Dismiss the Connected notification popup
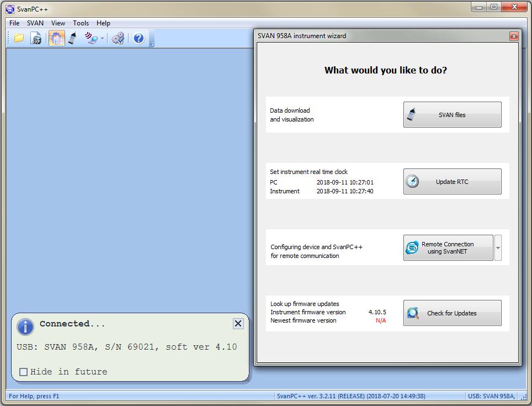Viewport: 532px width, 406px height. point(238,324)
